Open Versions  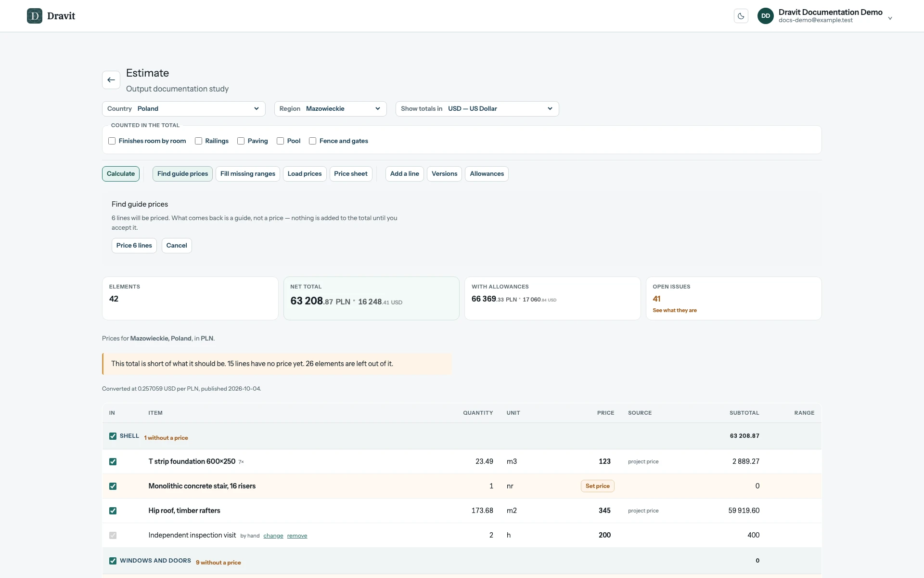(x=444, y=174)
